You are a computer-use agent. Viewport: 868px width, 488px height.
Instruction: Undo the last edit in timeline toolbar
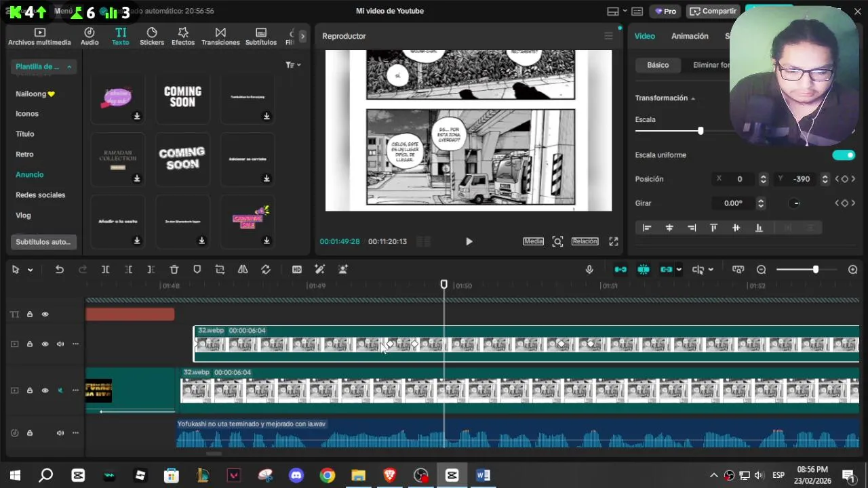tap(60, 270)
